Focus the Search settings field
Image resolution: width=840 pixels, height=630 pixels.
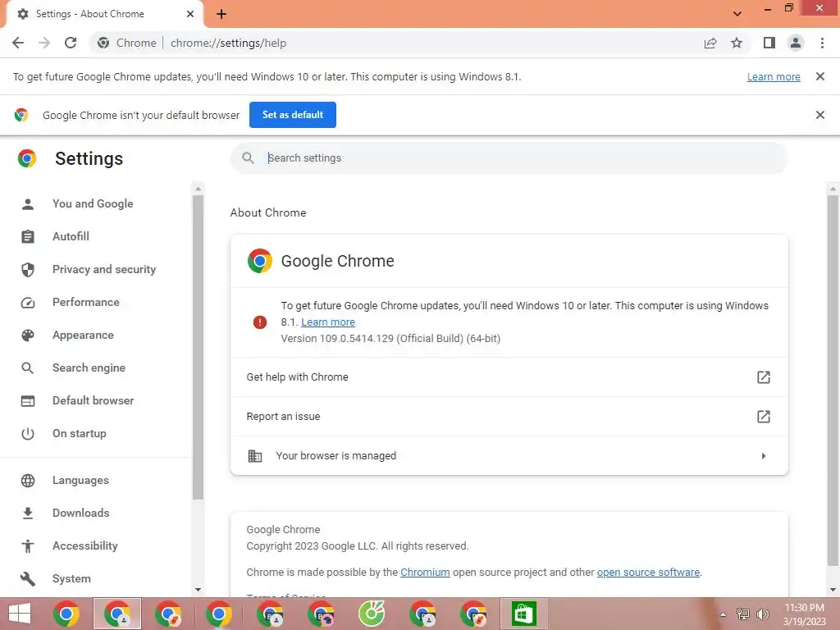509,158
